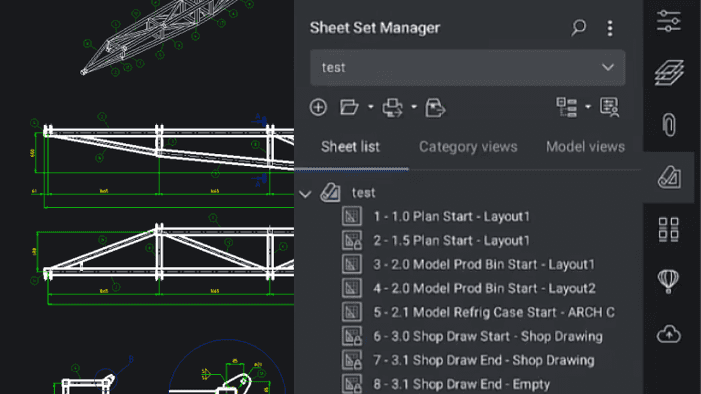Open the cloud upload panel icon
Image resolution: width=701 pixels, height=394 pixels.
pos(669,335)
